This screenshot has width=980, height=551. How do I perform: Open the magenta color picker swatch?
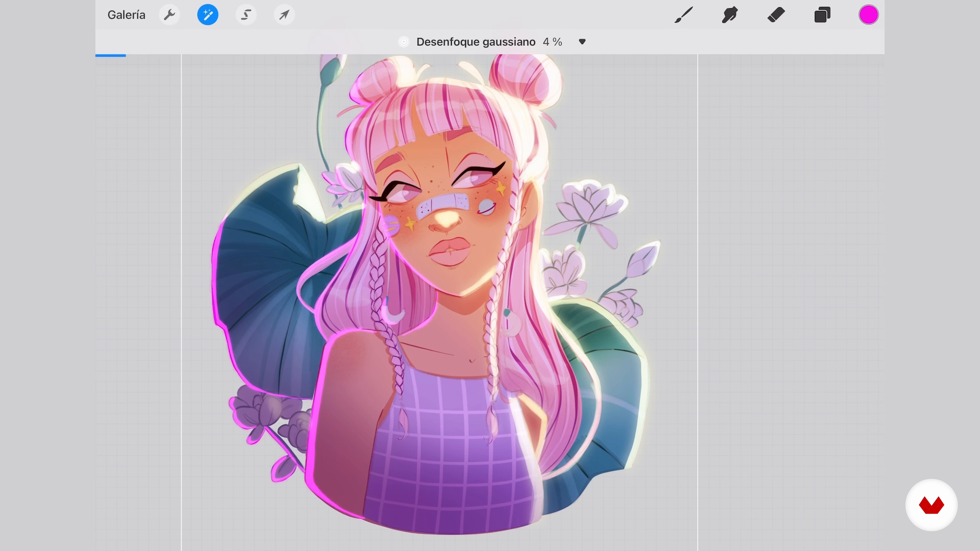point(868,15)
